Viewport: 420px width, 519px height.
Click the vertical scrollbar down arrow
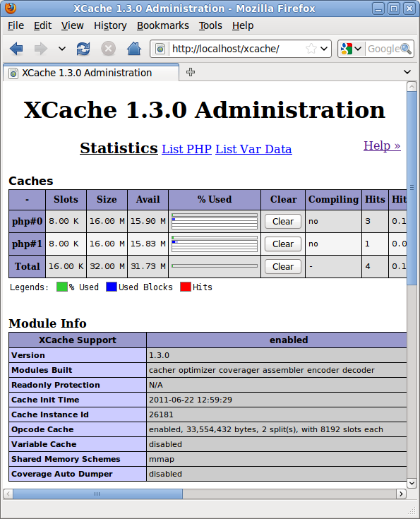[x=412, y=483]
